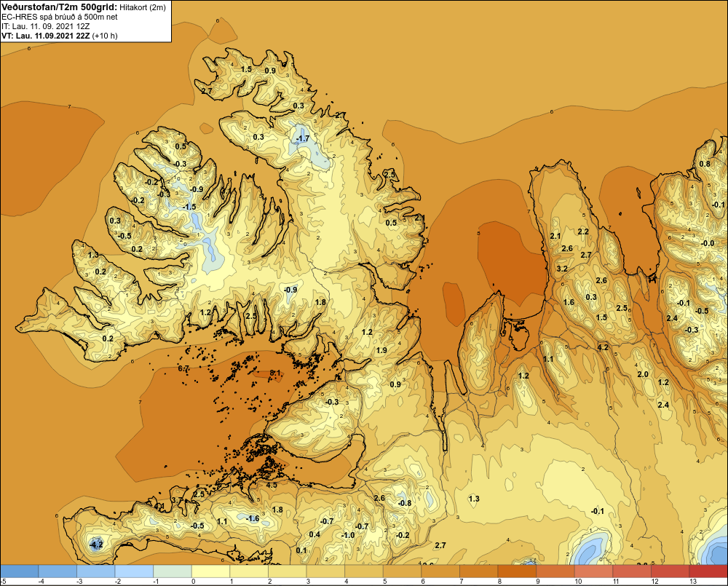Click the 3.2 temperature value
This screenshot has height=586, width=728.
[562, 269]
